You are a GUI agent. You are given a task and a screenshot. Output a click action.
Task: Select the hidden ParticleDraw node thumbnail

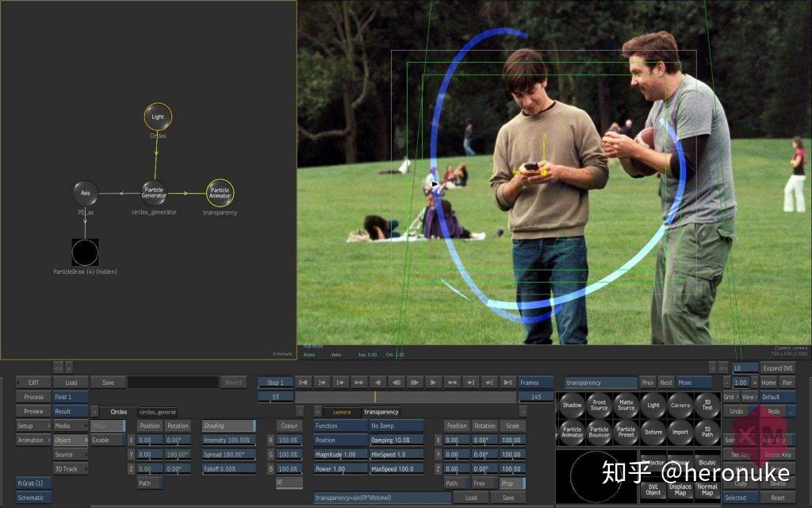tap(85, 252)
